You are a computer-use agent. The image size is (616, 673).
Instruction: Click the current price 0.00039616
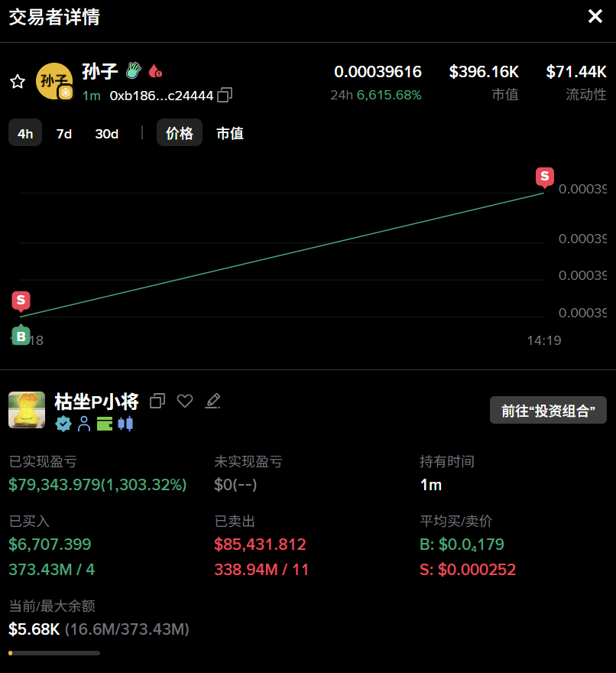378,72
